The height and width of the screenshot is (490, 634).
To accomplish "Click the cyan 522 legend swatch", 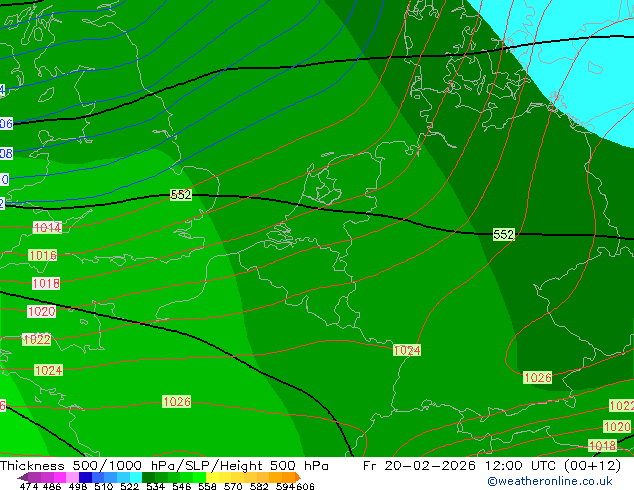I will pyautogui.click(x=136, y=477).
